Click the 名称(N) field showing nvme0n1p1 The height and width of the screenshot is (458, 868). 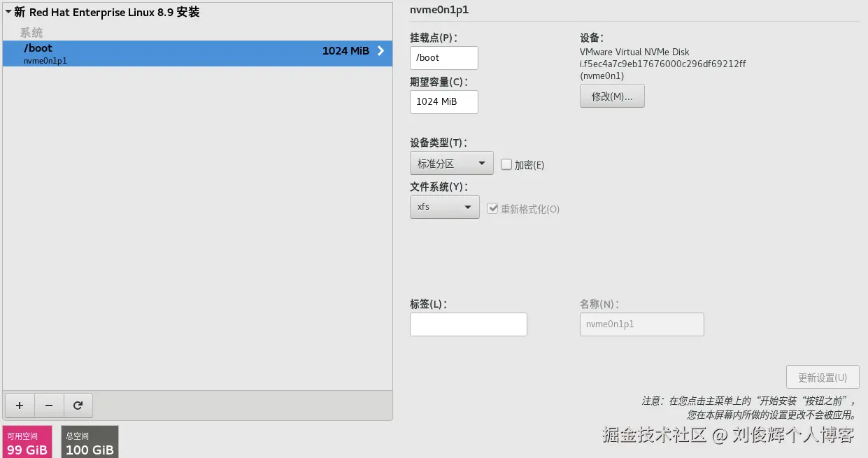(x=642, y=324)
